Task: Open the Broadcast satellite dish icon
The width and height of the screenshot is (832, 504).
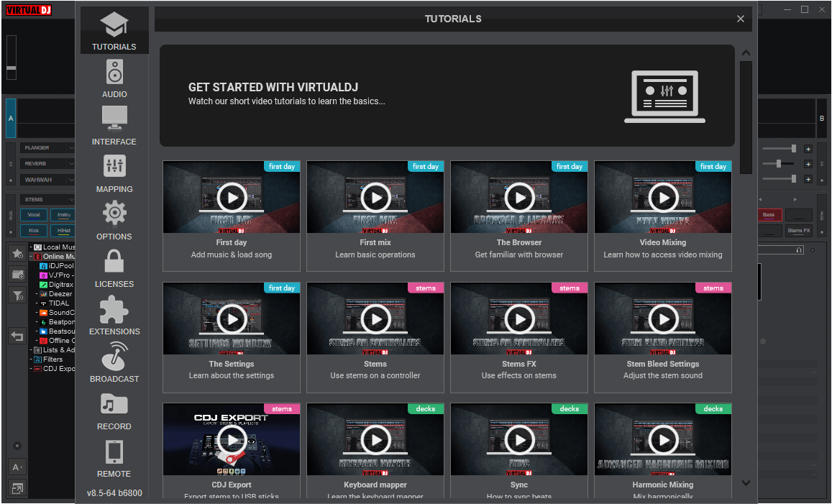Action: point(114,356)
